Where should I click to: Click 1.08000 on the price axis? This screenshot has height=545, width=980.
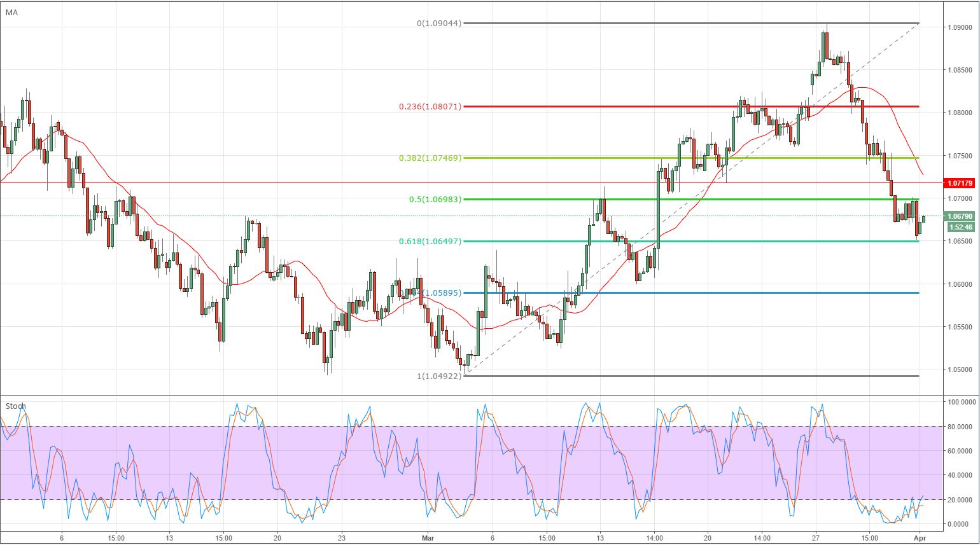959,113
